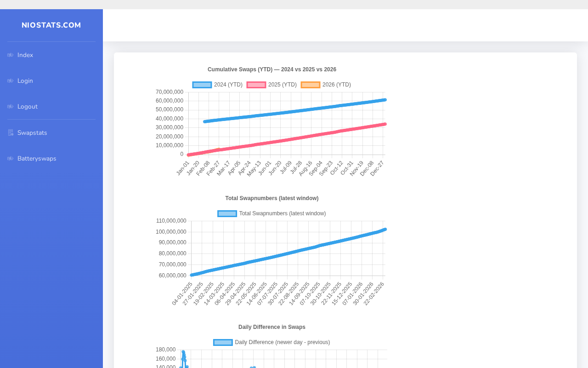The image size is (588, 368).
Task: Go to the Login page link
Action: pos(25,81)
